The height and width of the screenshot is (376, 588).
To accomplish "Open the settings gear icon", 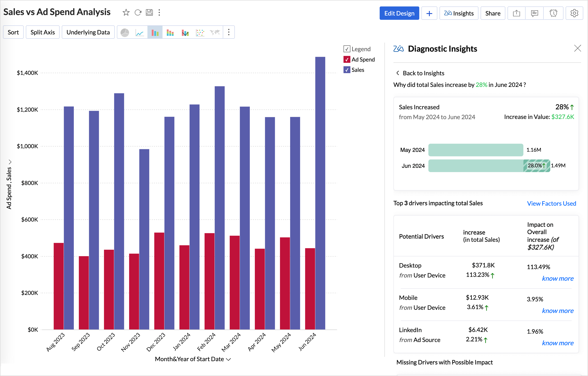I will coord(574,13).
